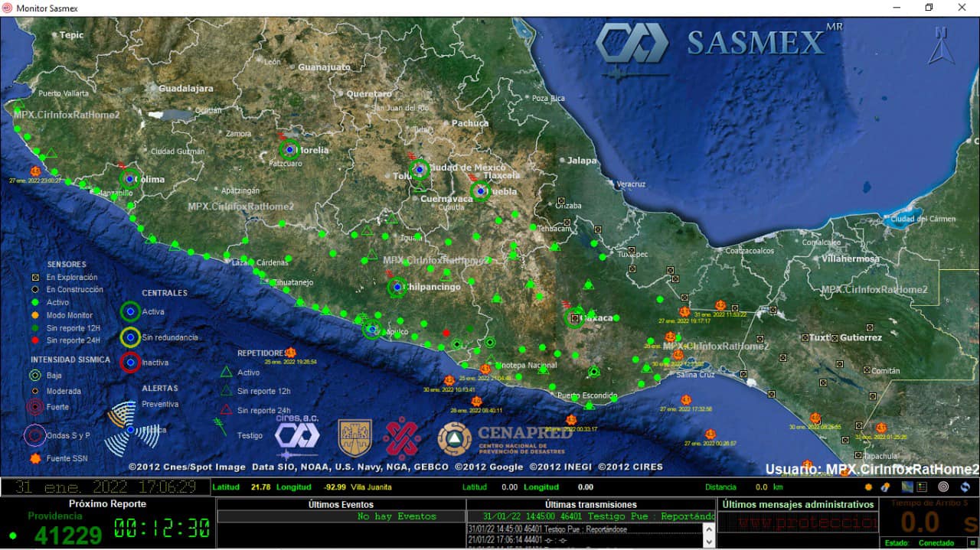Click the Últimos mensajes administrativos header
Viewport: 980px width, 550px height.
pos(799,505)
